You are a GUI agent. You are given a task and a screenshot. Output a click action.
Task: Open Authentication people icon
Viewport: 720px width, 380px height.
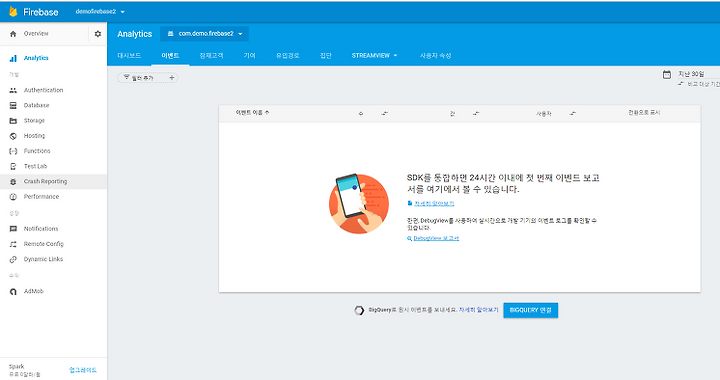click(x=13, y=90)
